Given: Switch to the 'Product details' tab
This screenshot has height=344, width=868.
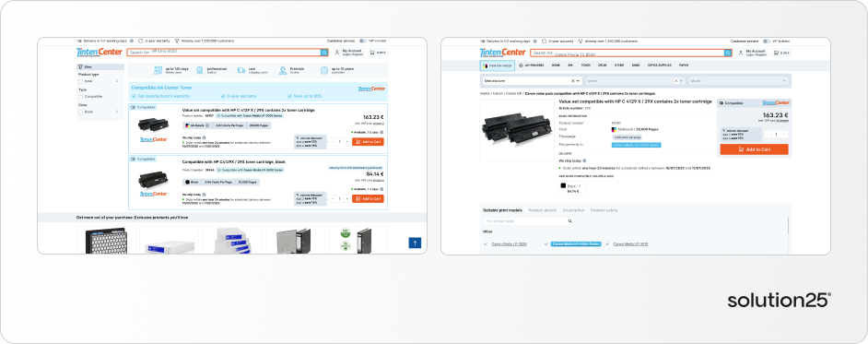Looking at the screenshot, I should click(x=543, y=210).
